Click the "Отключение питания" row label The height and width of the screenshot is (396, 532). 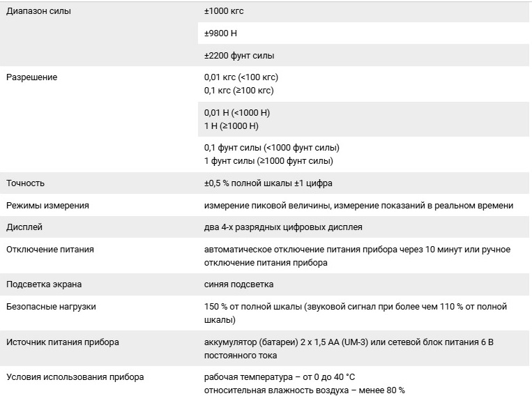[50, 249]
